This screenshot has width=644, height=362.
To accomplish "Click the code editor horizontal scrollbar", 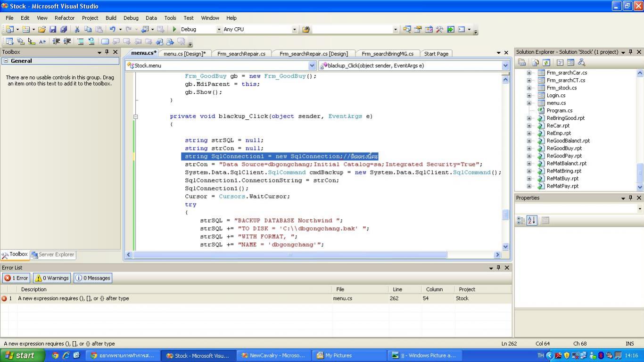I will coord(290,255).
